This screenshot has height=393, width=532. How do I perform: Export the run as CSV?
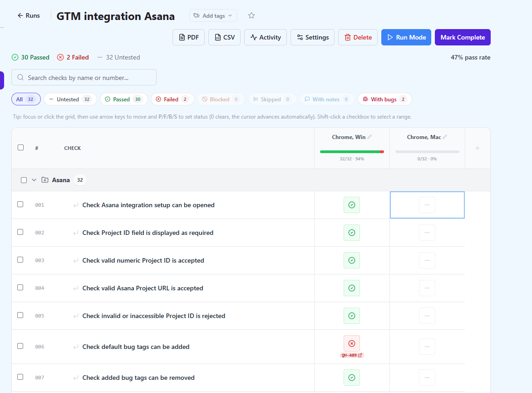click(x=224, y=37)
